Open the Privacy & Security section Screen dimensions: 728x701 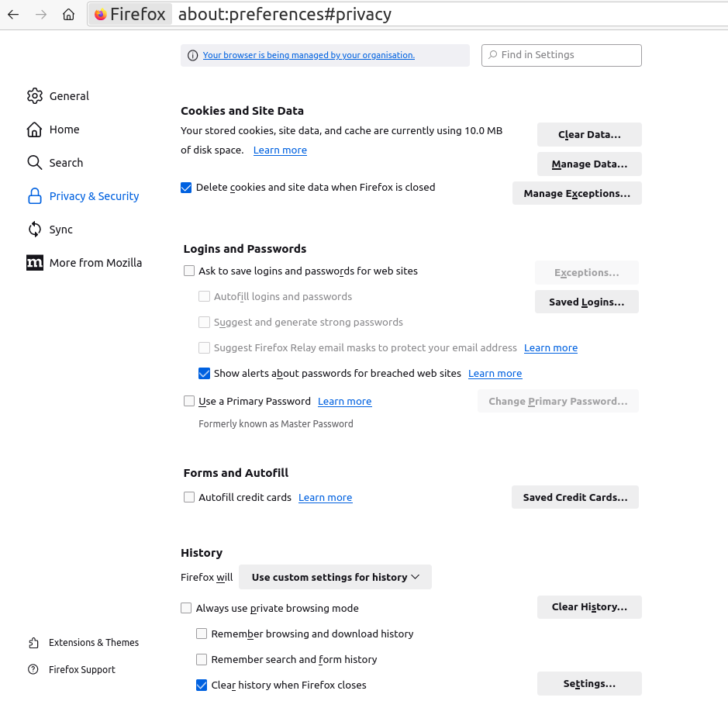tap(94, 196)
